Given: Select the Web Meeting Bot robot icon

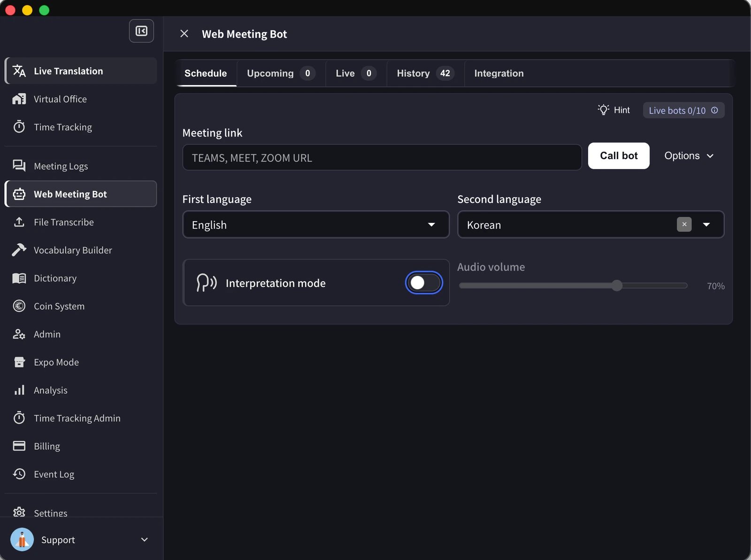Looking at the screenshot, I should click(x=19, y=194).
